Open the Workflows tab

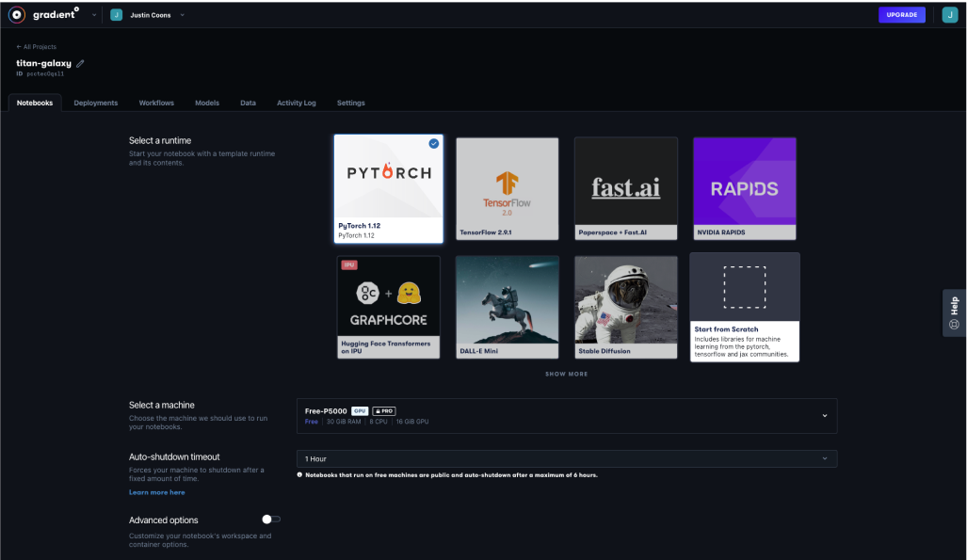coord(156,103)
